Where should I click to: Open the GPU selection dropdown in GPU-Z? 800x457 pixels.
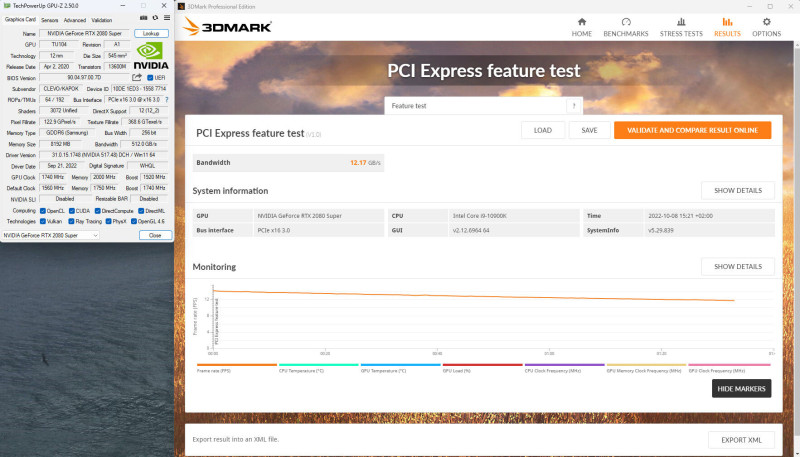coord(51,235)
